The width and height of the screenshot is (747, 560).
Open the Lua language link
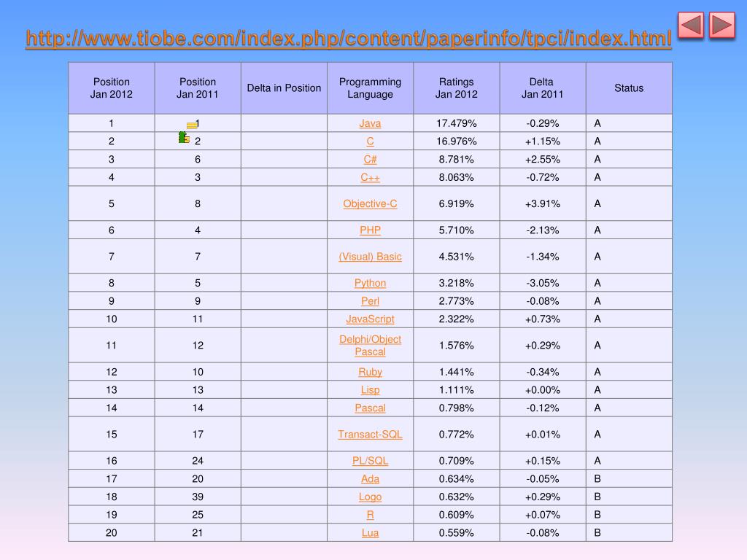(370, 533)
